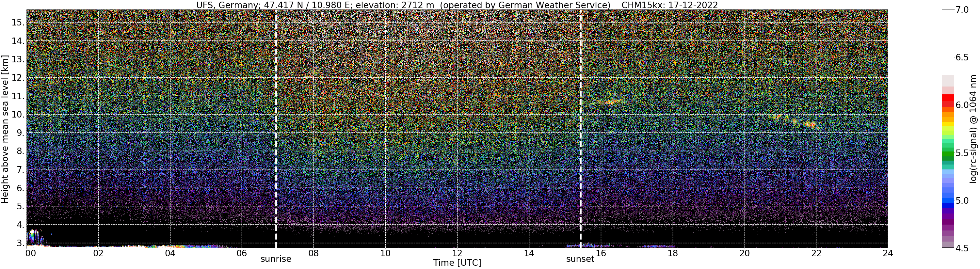Click the time tick label '14'
Image resolution: width=980 pixels, height=269 pixels.
click(529, 253)
